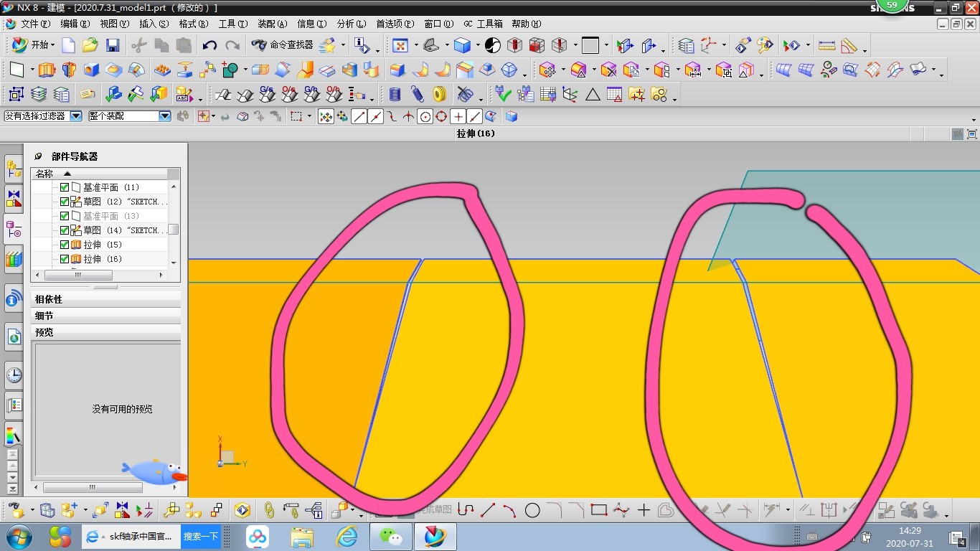This screenshot has height=551, width=980.
Task: Sort by the 名称 column header
Action: tap(99, 174)
